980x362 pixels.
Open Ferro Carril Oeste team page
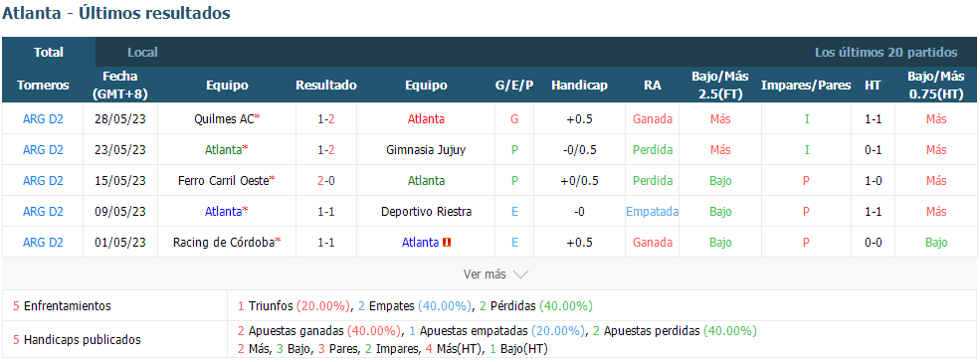224,181
